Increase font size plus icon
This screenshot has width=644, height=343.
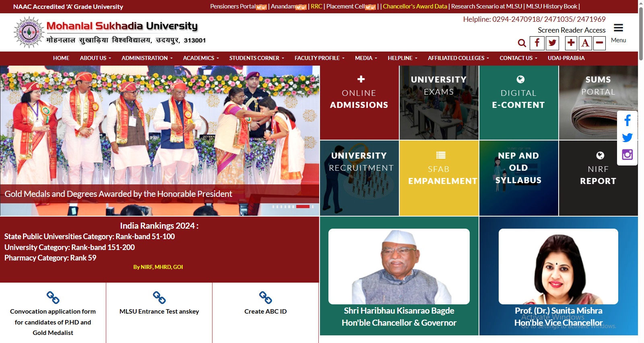[571, 43]
